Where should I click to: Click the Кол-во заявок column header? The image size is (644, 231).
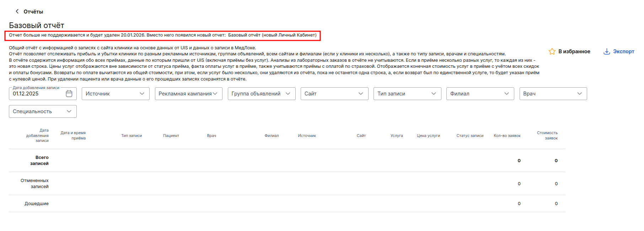tap(507, 136)
